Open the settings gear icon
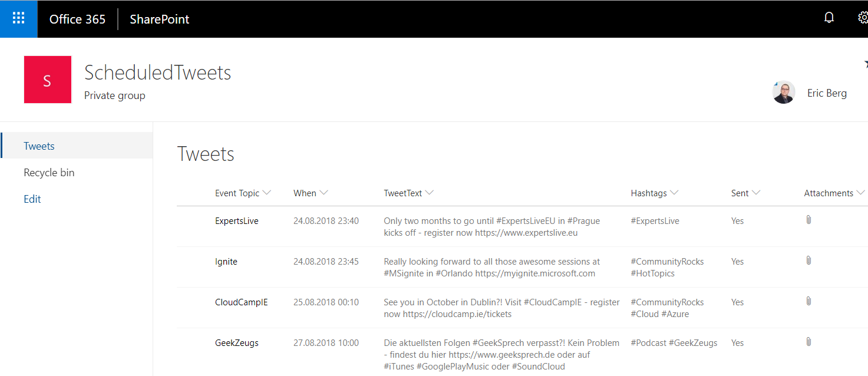 pos(863,18)
